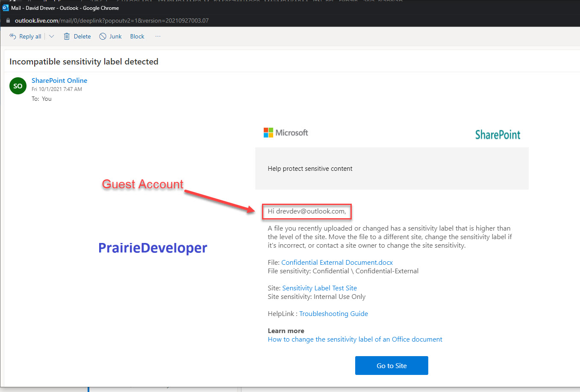Click the Go to Site button
Viewport: 580px width, 392px height.
(x=392, y=366)
